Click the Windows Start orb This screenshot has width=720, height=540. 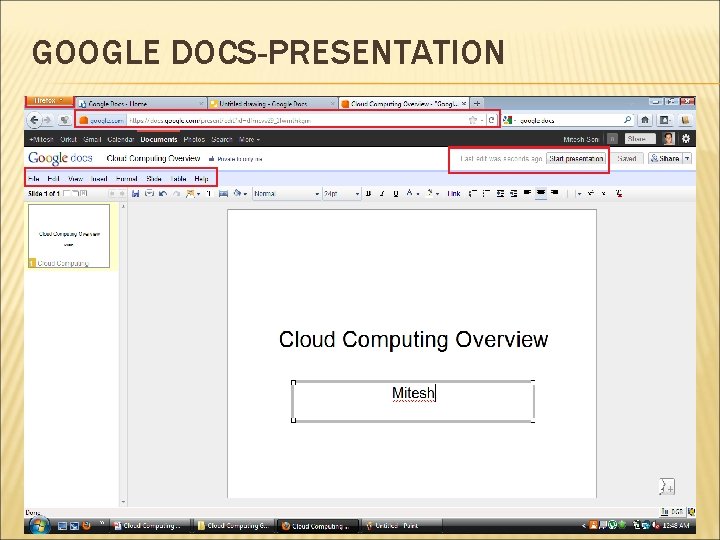pos(39,525)
